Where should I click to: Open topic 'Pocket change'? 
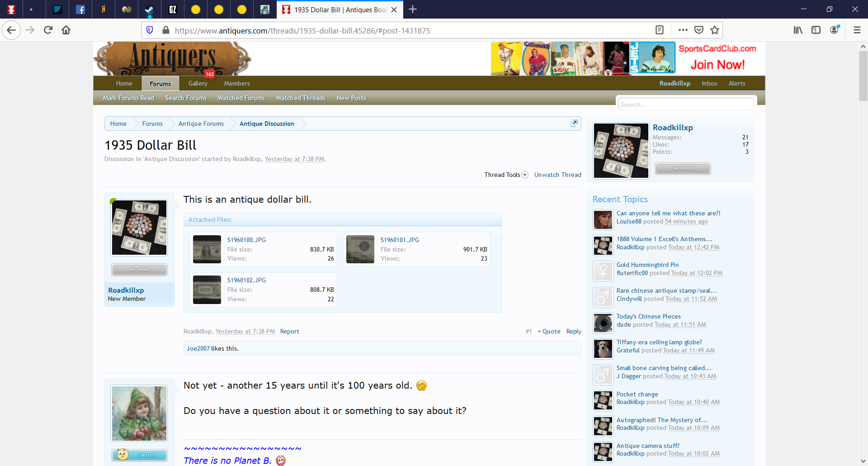pyautogui.click(x=637, y=395)
